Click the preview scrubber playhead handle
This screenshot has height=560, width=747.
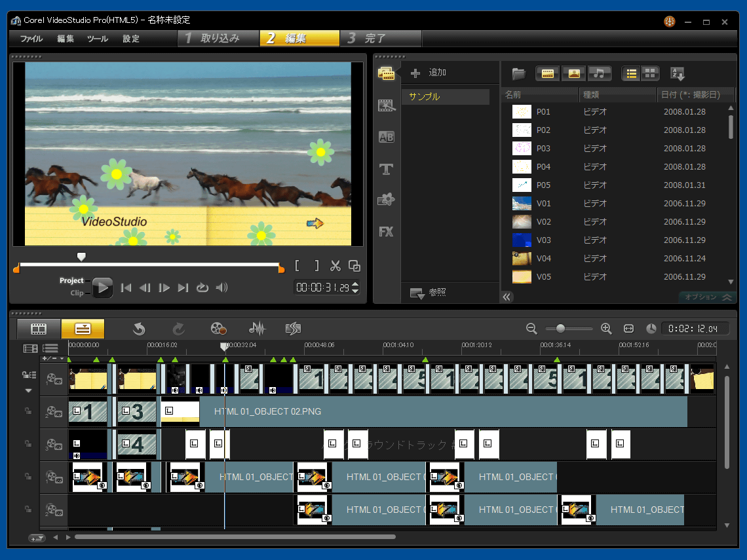click(81, 257)
